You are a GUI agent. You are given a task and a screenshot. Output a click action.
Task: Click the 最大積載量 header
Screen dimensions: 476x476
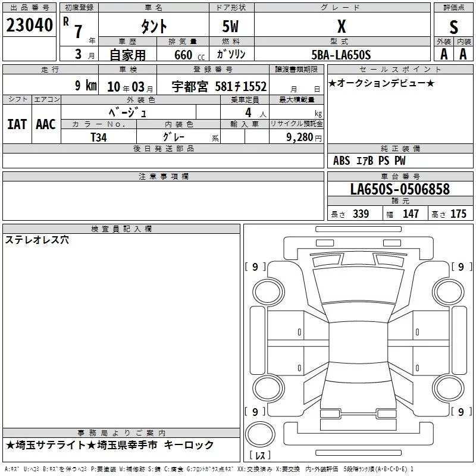point(296,99)
